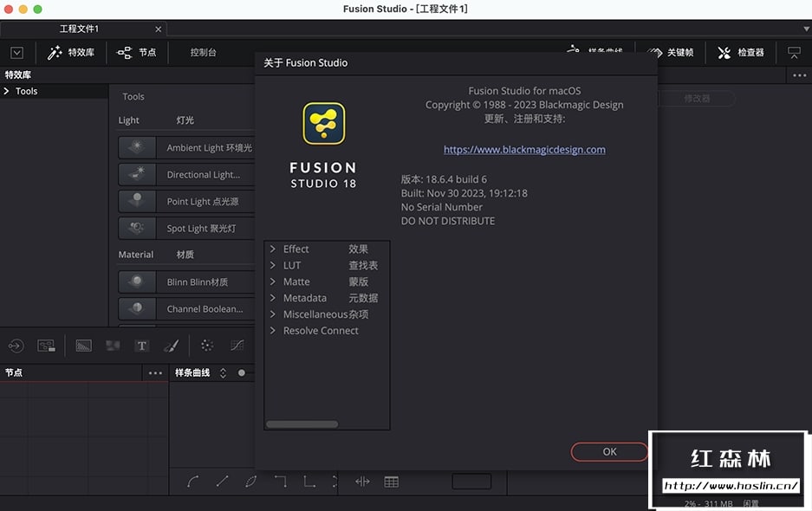This screenshot has width=812, height=511.
Task: Select the ease spline shape tool
Action: pyautogui.click(x=251, y=482)
